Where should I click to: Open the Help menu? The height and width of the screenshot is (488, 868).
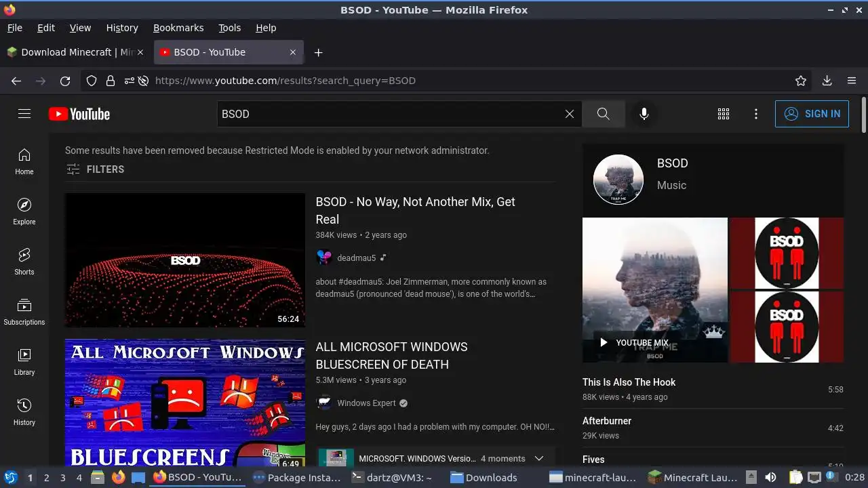266,28
